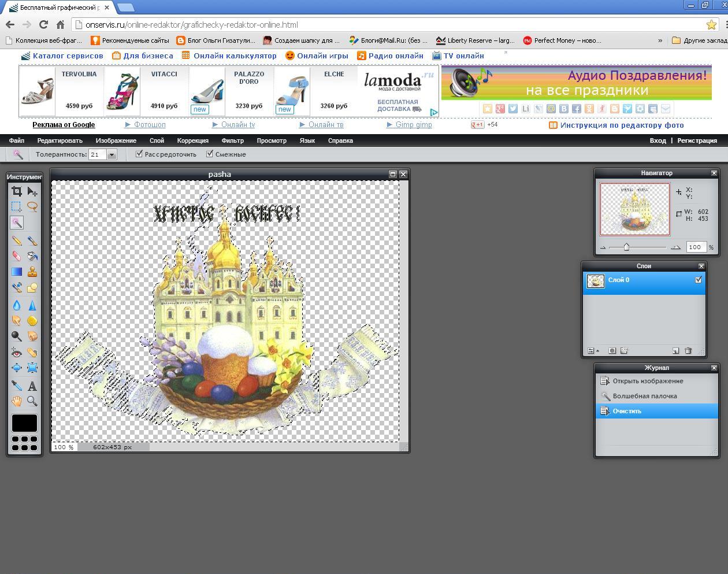Viewport: 728px width, 574px height.
Task: Open the Онлайн калькулятор link
Action: pyautogui.click(x=235, y=56)
